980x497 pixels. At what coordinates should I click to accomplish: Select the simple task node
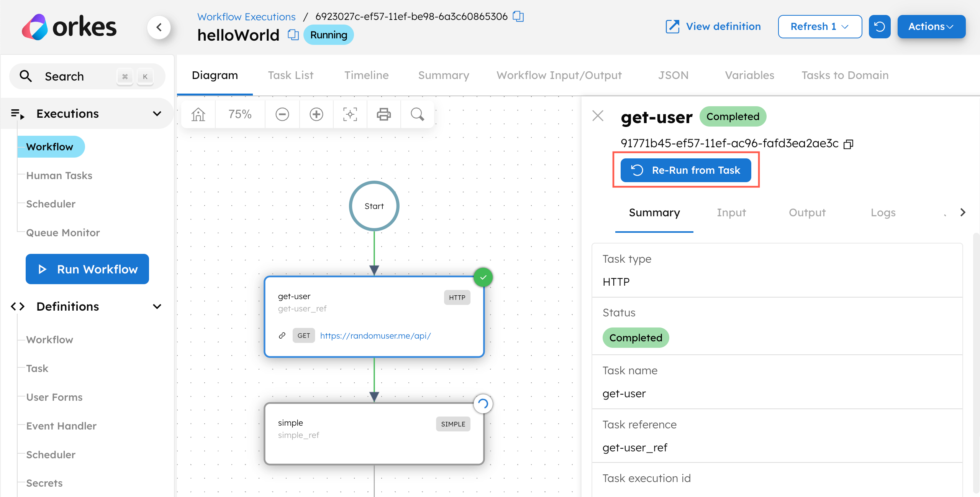point(374,434)
